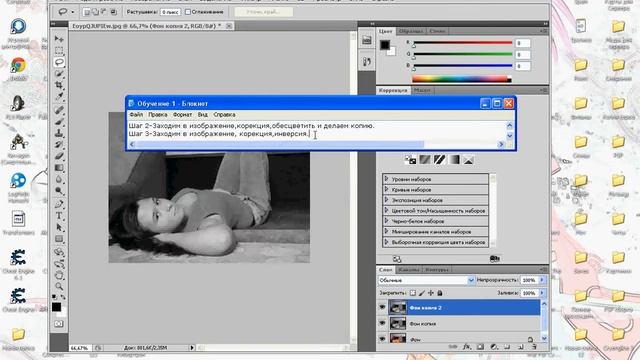This screenshot has height=360, width=640.
Task: Select the Gradient tool
Action: tap(59, 168)
